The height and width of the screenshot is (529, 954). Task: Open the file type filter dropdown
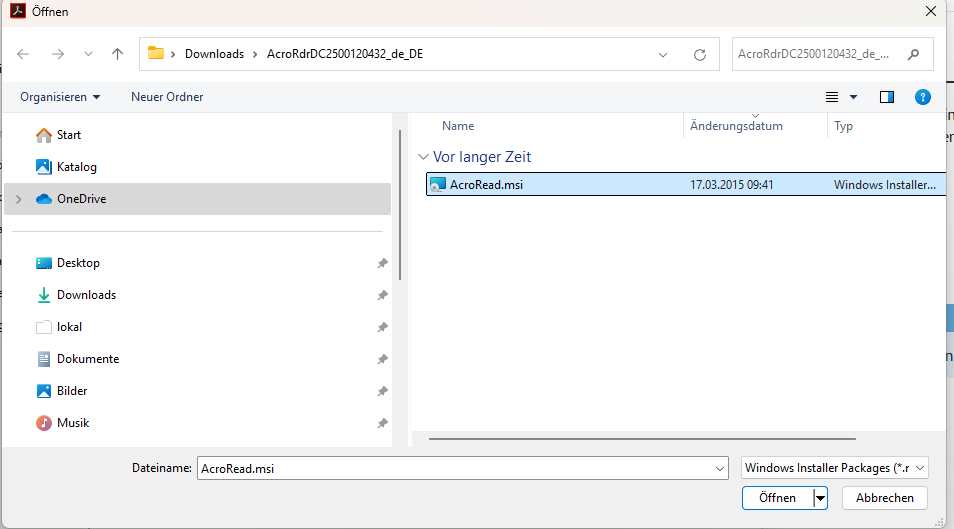pyautogui.click(x=836, y=467)
